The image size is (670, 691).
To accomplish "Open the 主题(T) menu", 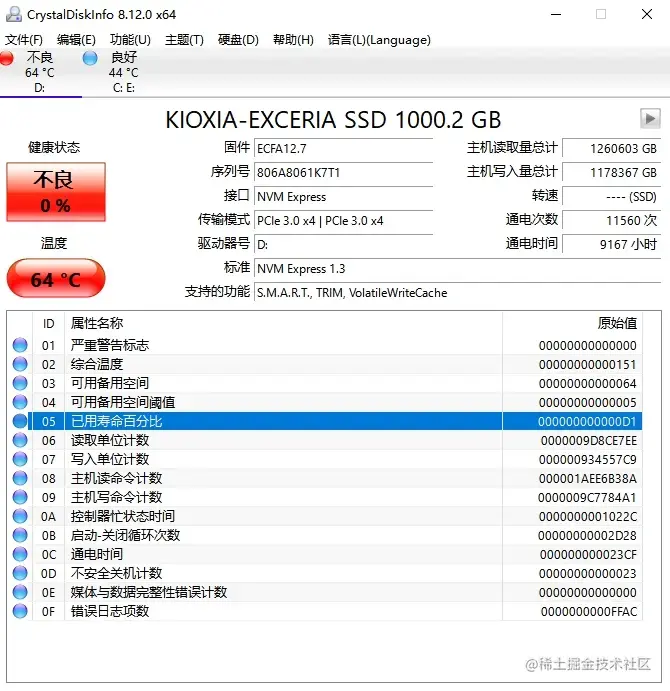I will [184, 40].
